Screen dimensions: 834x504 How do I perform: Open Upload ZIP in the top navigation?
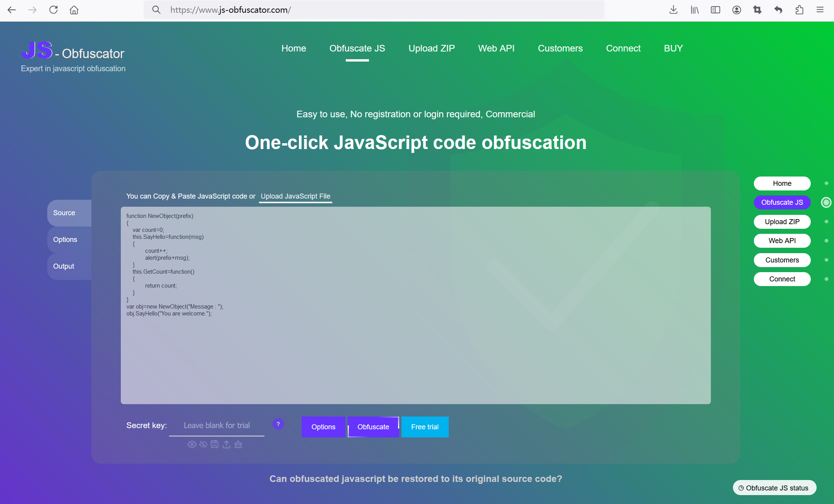pos(432,48)
